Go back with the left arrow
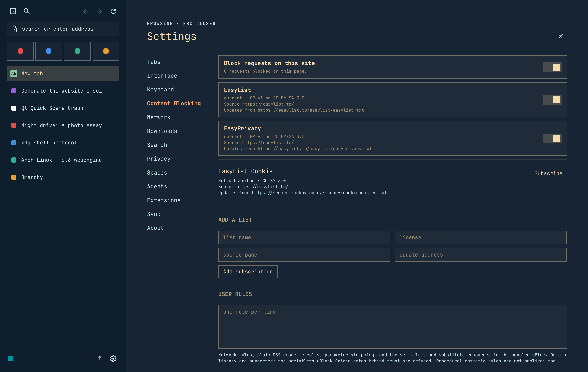 tap(85, 11)
